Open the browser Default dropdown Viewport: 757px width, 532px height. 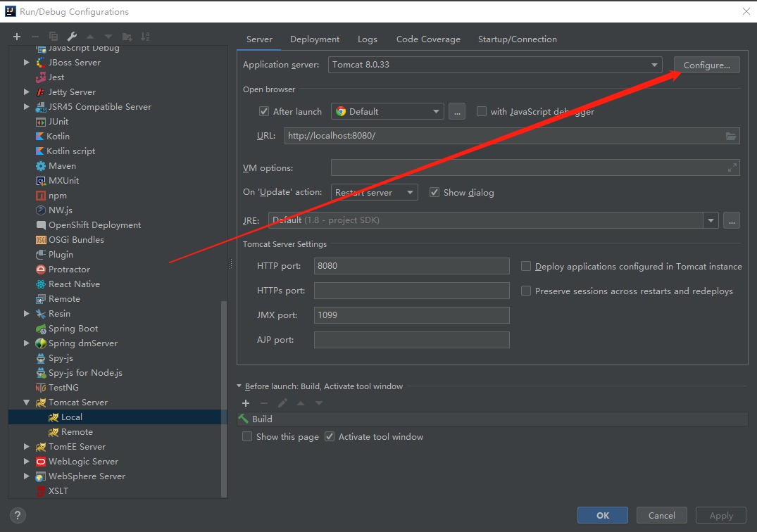387,111
